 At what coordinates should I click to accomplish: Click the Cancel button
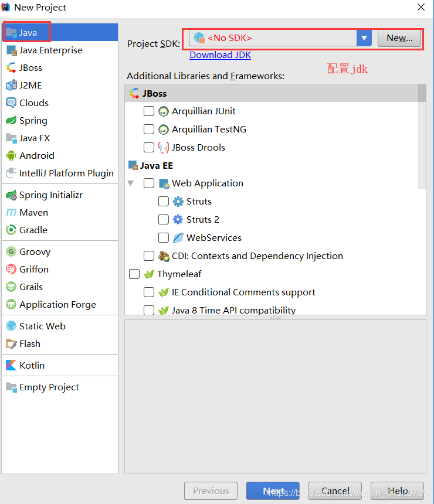point(335,491)
